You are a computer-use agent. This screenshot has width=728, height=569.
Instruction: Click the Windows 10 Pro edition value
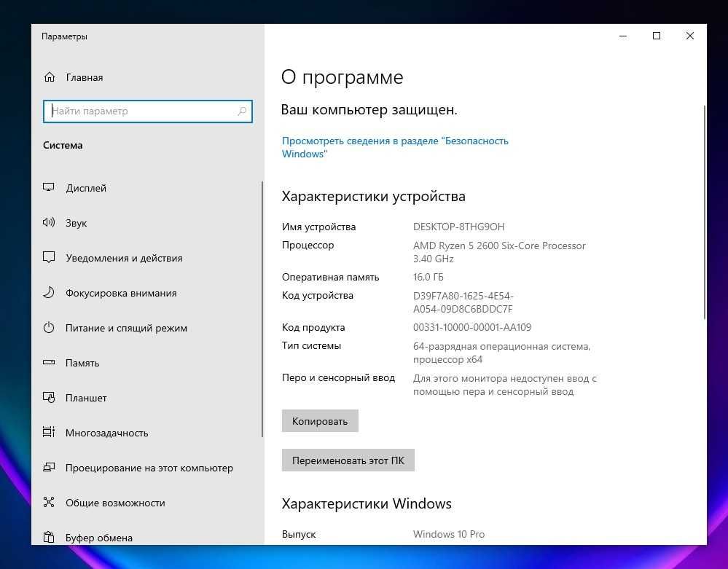click(449, 534)
